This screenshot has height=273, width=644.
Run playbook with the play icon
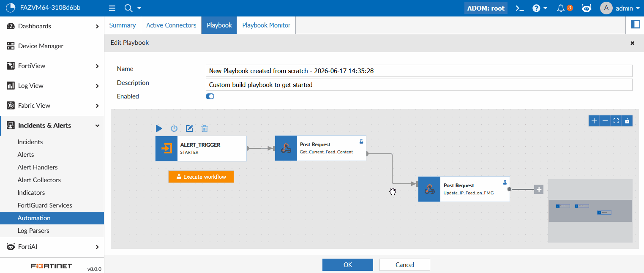tap(159, 128)
